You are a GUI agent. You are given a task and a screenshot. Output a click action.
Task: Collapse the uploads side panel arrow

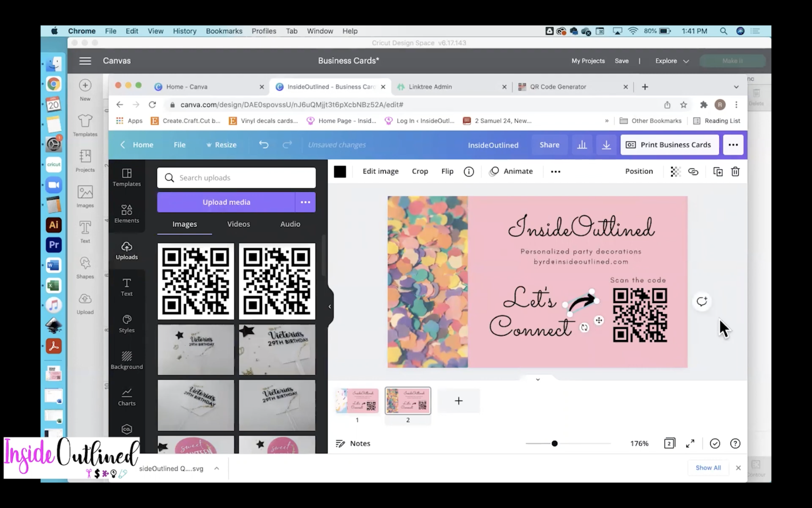[330, 306]
